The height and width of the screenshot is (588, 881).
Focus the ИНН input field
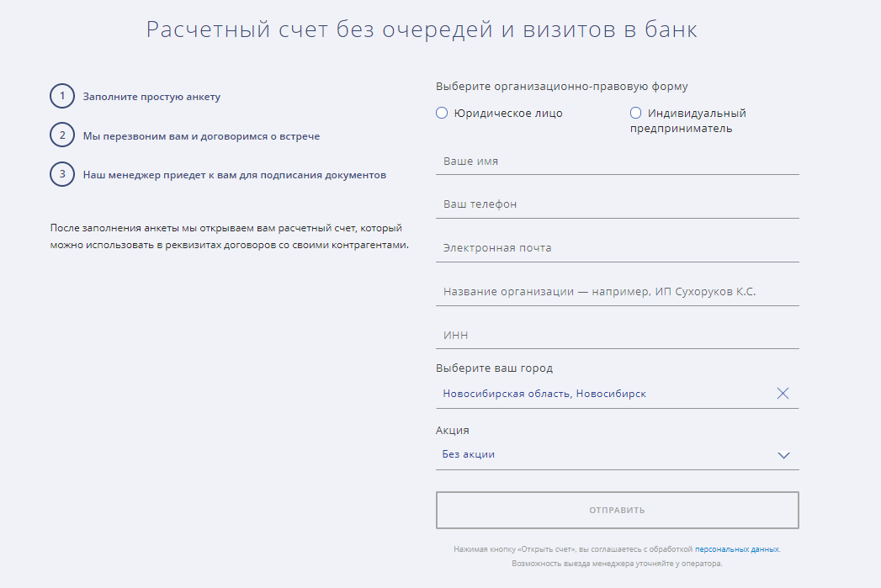click(617, 336)
